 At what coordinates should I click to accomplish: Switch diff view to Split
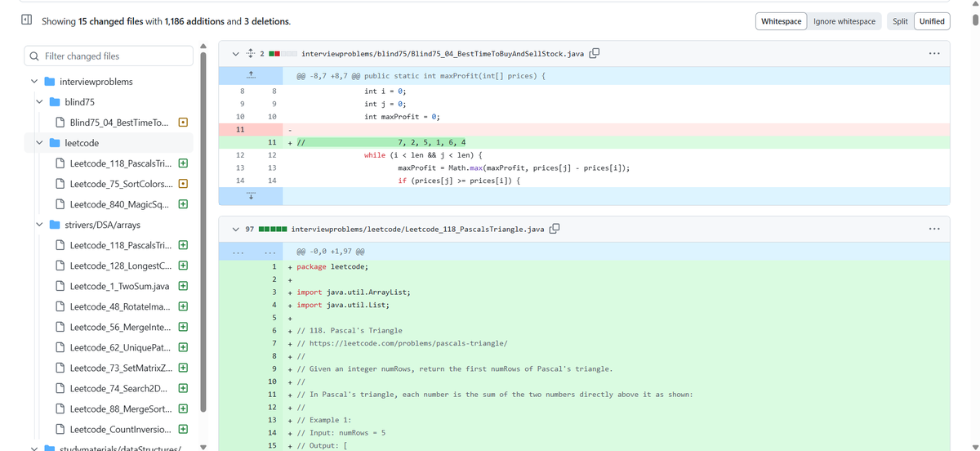click(x=900, y=21)
